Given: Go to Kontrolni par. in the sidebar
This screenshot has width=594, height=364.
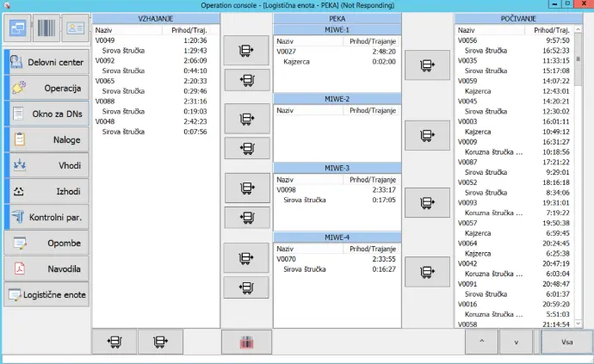Looking at the screenshot, I should (x=46, y=218).
